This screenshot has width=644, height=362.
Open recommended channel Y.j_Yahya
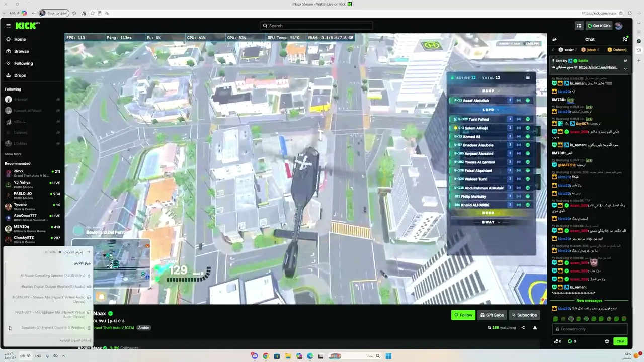pyautogui.click(x=32, y=185)
